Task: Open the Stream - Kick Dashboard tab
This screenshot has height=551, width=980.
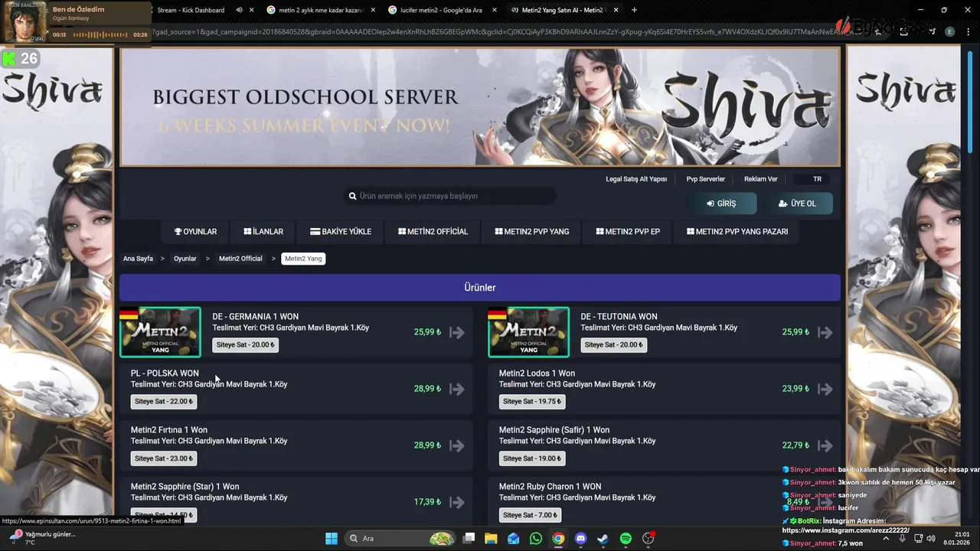Action: (x=191, y=10)
